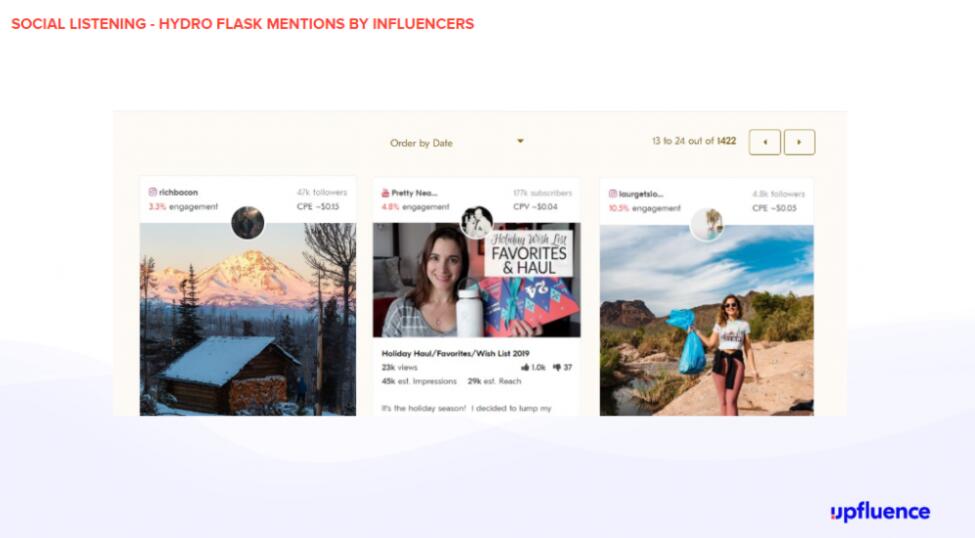Screen dimensions: 975x538
Task: Click the thumbs-down dislikes icon on video card
Action: (x=557, y=368)
